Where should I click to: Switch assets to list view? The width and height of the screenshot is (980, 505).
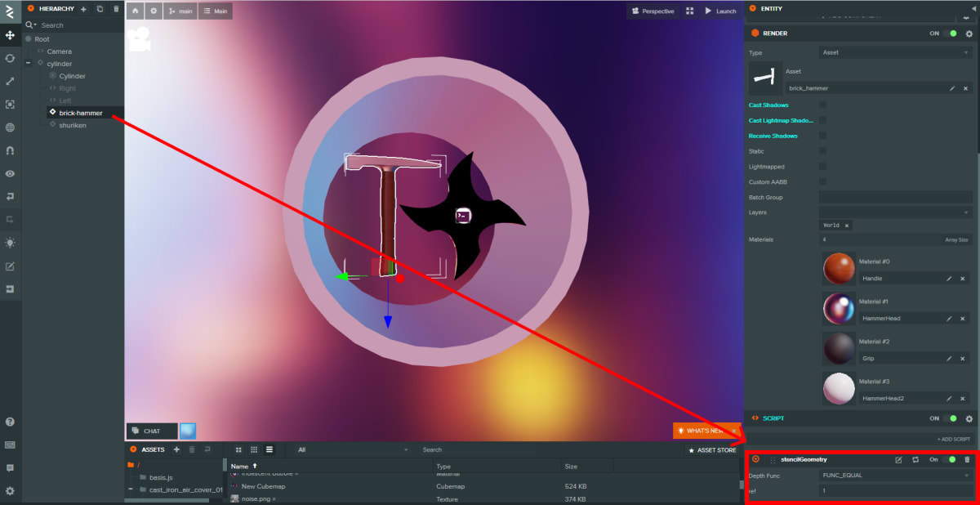pyautogui.click(x=269, y=449)
